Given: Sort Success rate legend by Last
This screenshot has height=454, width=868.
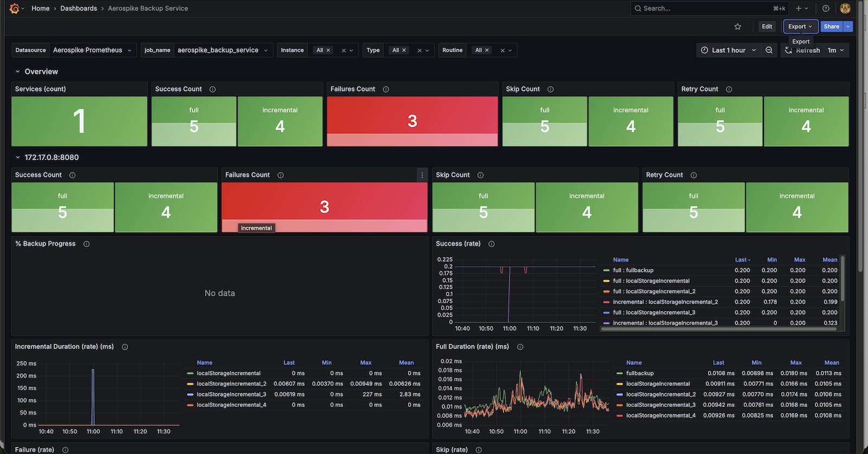Looking at the screenshot, I should click(x=743, y=260).
